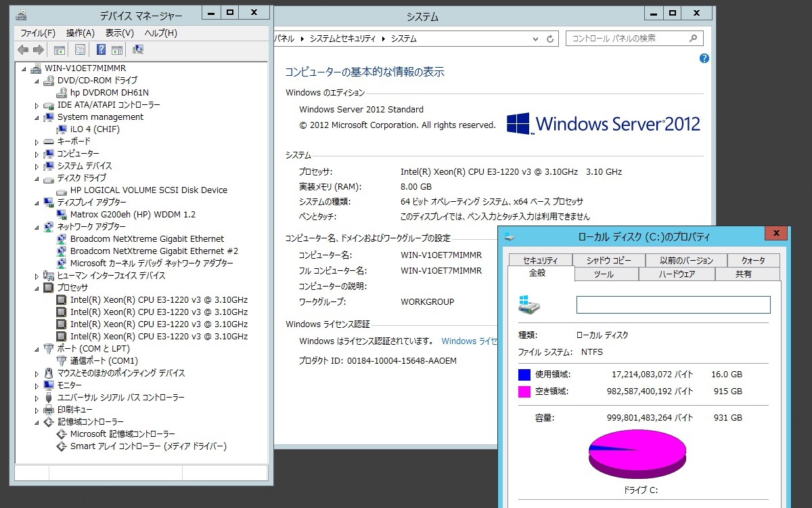Go back in Device Manager toolbar
The height and width of the screenshot is (508, 812).
pos(23,49)
